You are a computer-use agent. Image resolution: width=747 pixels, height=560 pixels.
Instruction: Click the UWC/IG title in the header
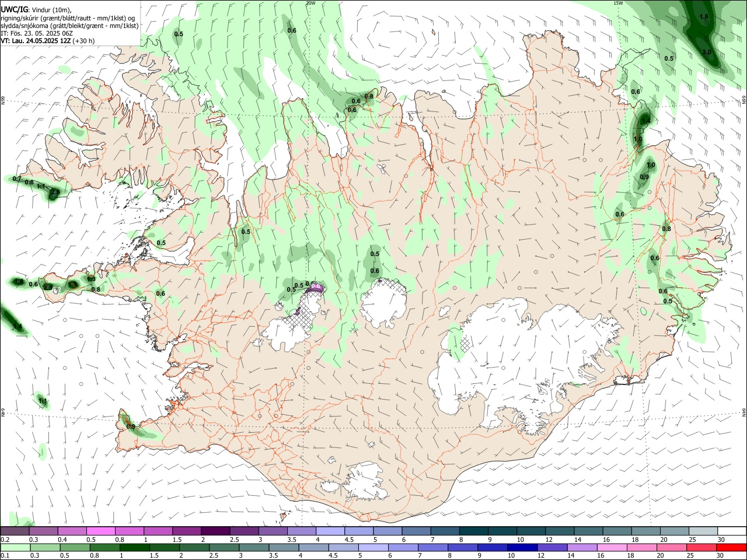(15, 9)
